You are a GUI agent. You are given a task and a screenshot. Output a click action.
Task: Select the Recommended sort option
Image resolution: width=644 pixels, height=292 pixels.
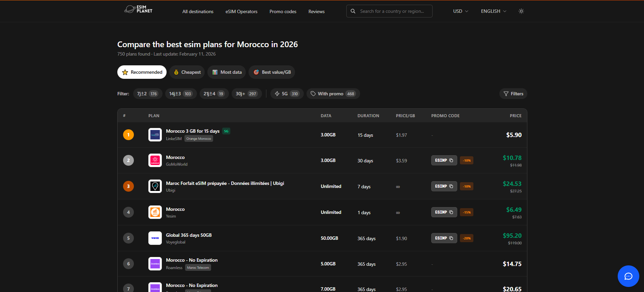(142, 72)
